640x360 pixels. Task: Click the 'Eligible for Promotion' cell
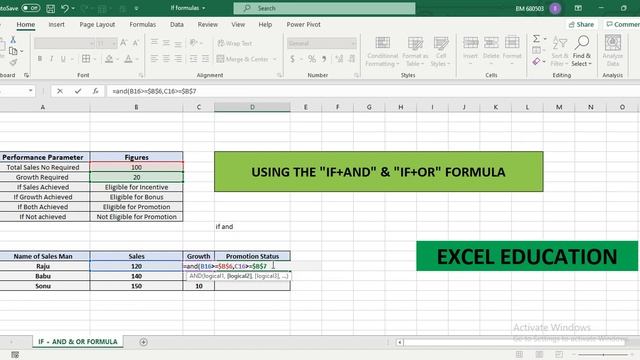(x=136, y=207)
